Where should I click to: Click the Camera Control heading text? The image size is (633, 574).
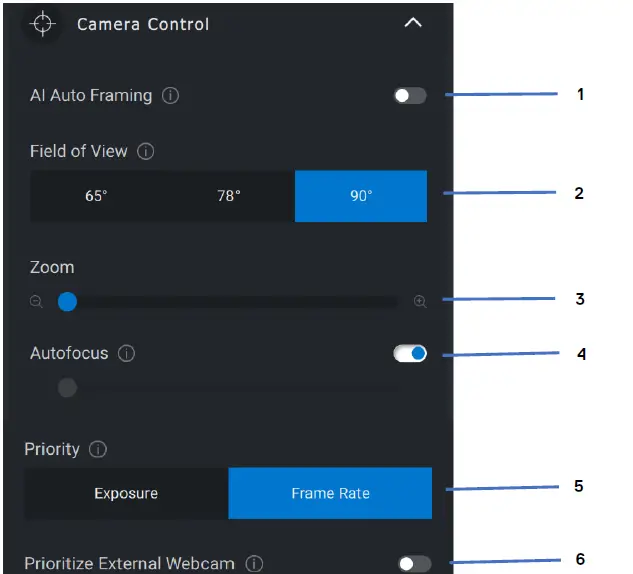click(x=143, y=24)
